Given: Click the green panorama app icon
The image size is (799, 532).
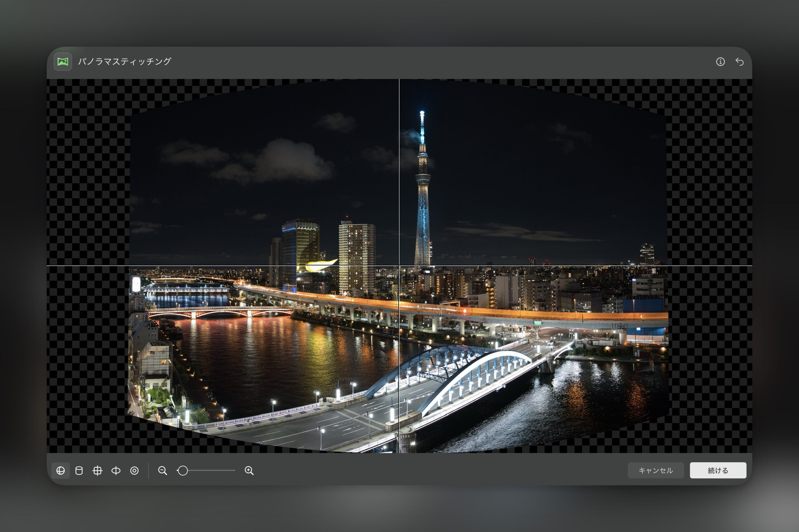Looking at the screenshot, I should 63,62.
